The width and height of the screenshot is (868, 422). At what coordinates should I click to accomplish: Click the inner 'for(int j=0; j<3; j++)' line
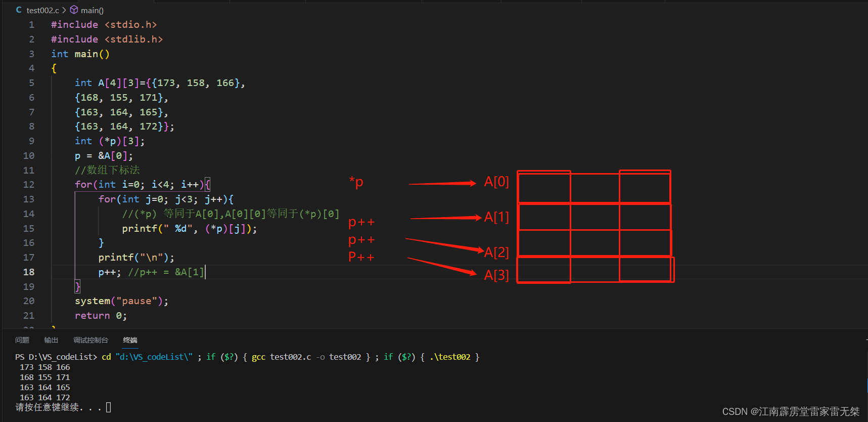166,199
